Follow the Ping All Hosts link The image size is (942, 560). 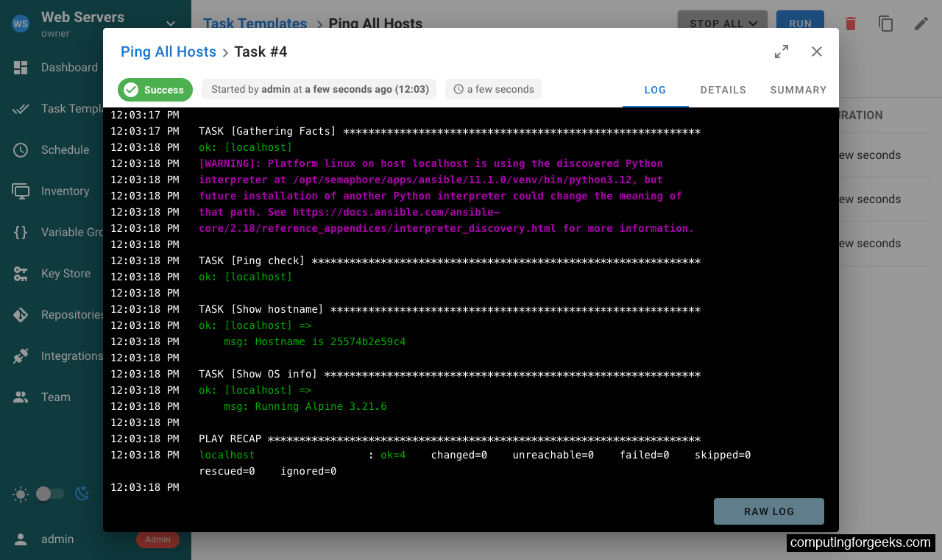168,52
